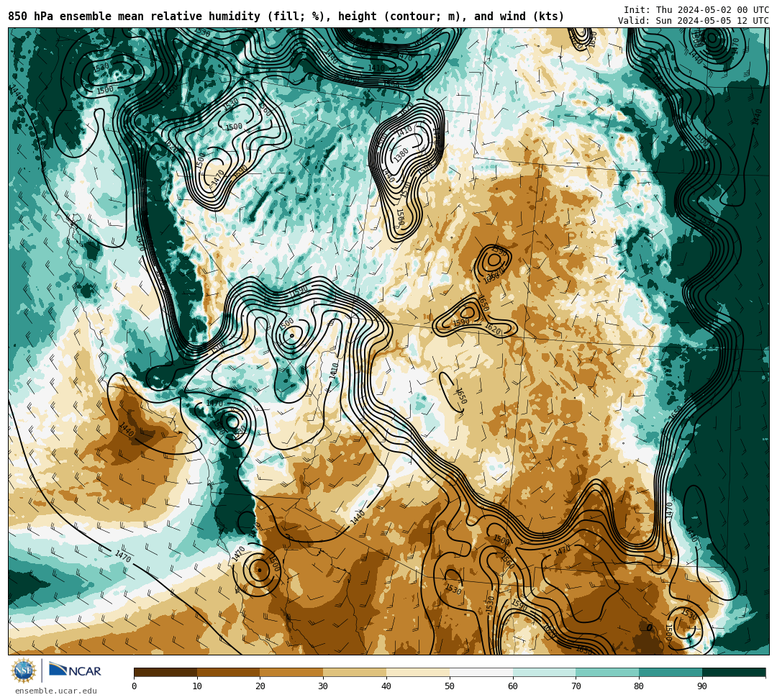
Task: Select the 'Valid: Sun 2024-05-05 12 UTC' text
Action: tap(694, 21)
